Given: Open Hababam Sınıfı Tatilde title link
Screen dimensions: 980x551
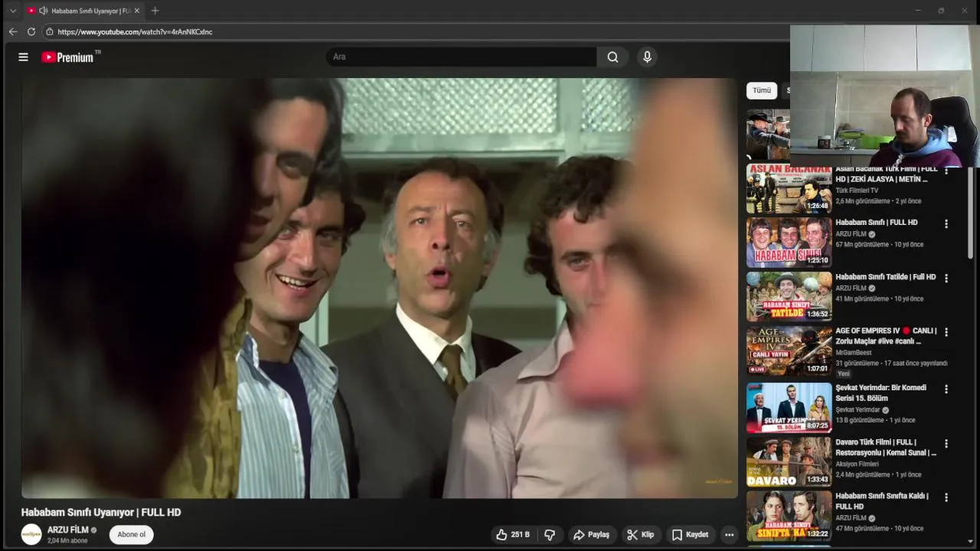Looking at the screenshot, I should (885, 277).
